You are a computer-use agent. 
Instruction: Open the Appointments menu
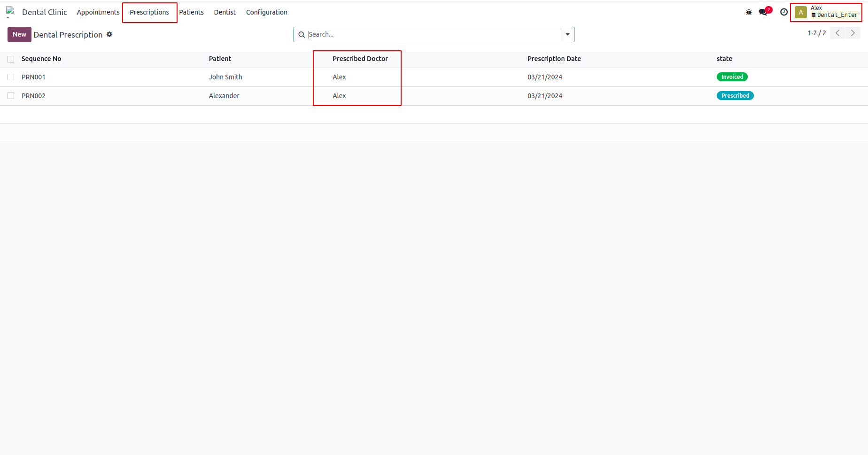point(98,12)
